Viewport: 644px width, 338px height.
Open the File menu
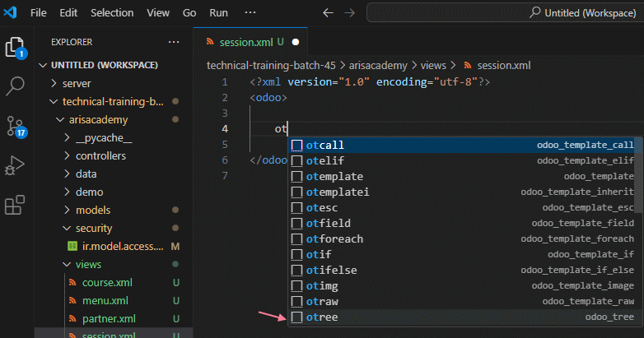coord(38,12)
